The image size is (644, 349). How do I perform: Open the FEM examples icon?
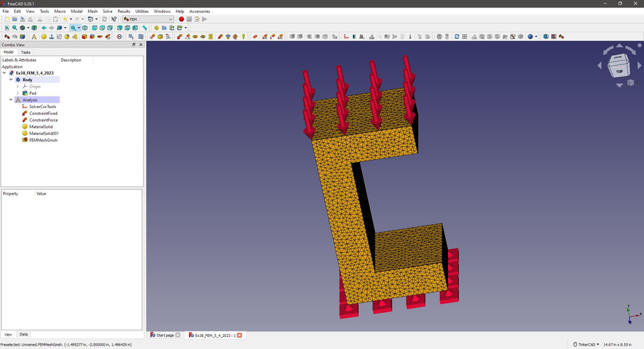pyautogui.click(x=561, y=37)
